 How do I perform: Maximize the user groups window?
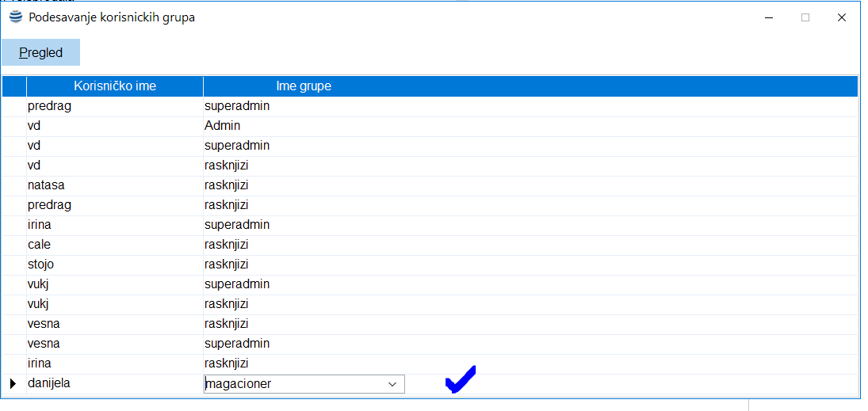pos(805,17)
